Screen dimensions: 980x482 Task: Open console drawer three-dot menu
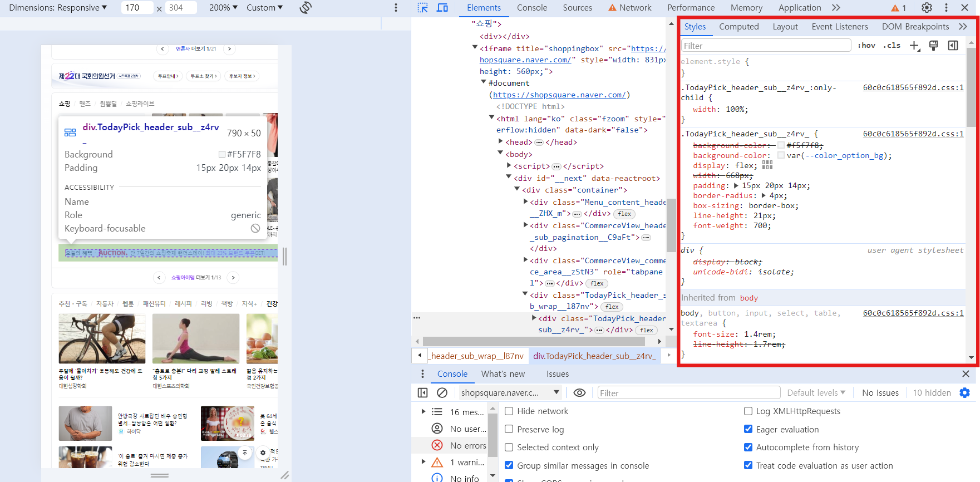coord(422,374)
